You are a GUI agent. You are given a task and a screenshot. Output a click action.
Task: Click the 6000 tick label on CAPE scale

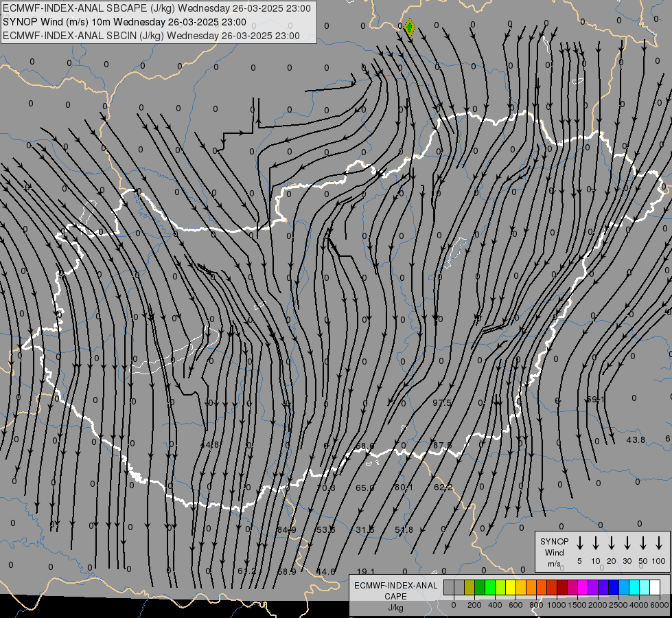660,605
